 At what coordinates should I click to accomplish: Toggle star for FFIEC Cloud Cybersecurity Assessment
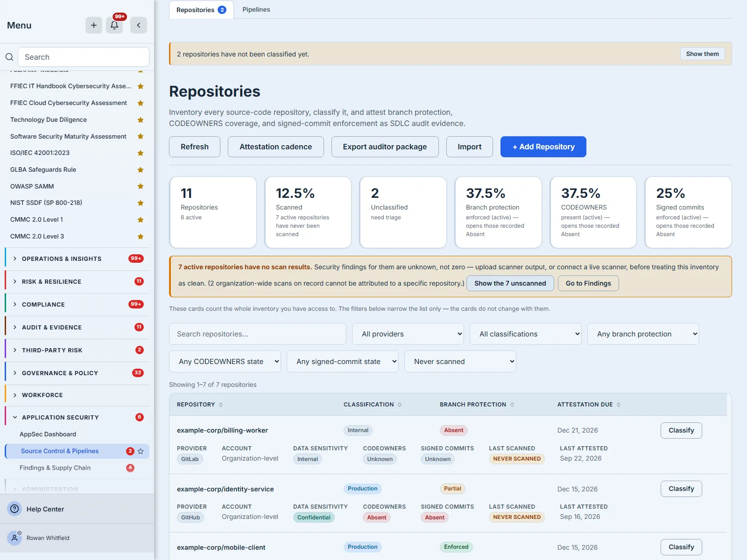click(141, 103)
